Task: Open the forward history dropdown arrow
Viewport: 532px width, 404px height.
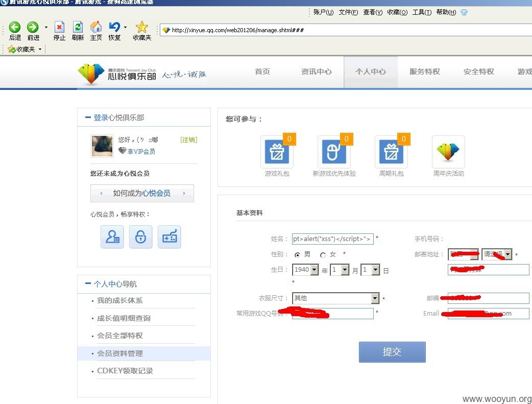Action: point(46,27)
